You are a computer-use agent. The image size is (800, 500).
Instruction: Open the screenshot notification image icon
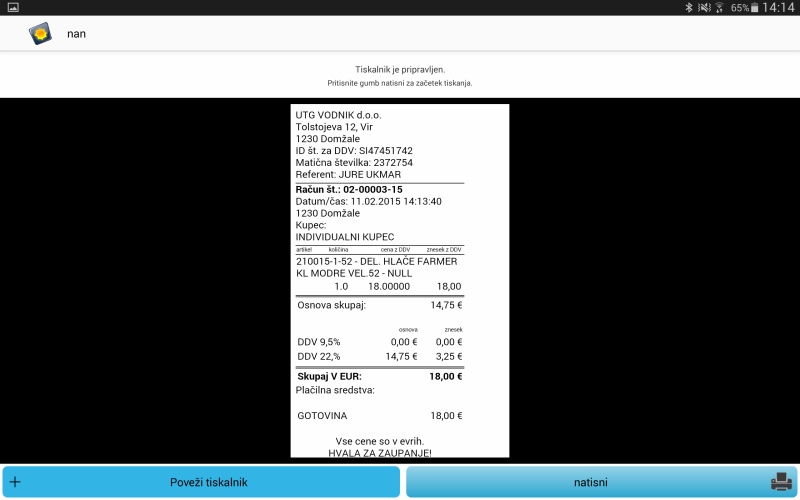click(x=12, y=7)
